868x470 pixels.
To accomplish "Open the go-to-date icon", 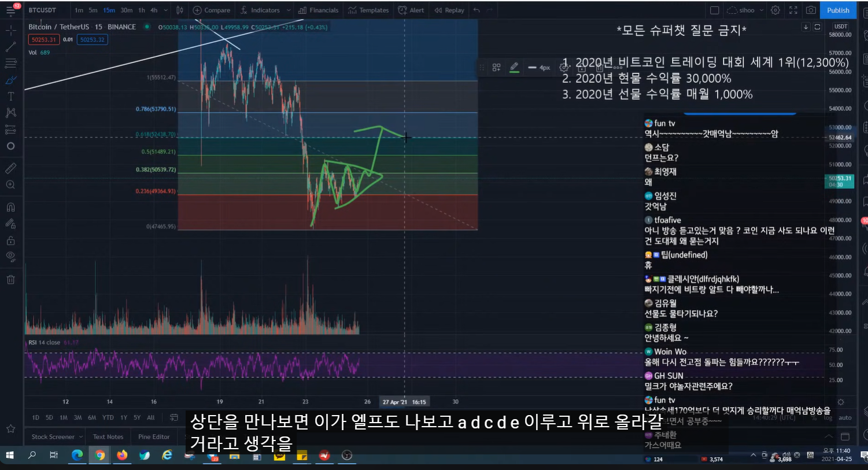I will 173,417.
